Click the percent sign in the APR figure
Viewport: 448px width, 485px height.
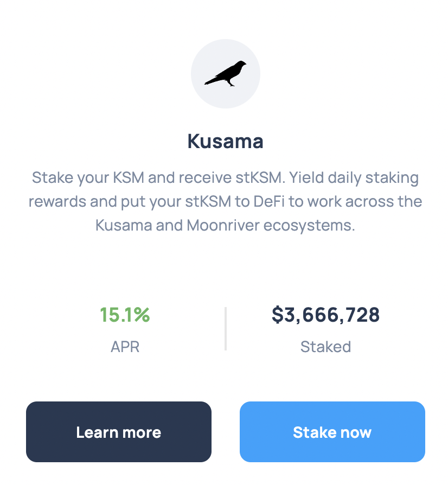[x=142, y=315]
